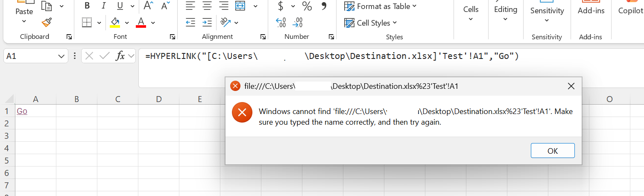644x196 pixels.
Task: Apply Comma style
Action: (x=324, y=6)
